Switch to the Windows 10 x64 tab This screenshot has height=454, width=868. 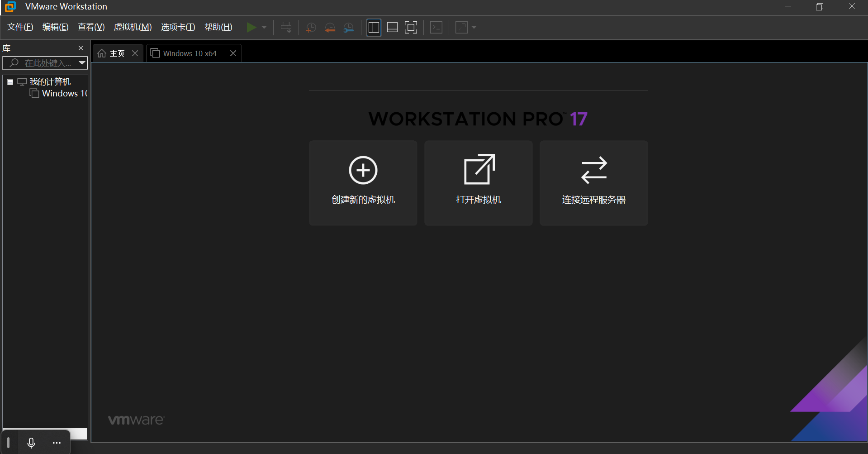pos(190,53)
